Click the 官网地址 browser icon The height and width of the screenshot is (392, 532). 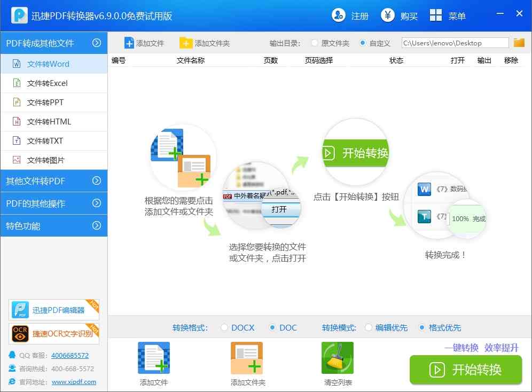(x=12, y=381)
